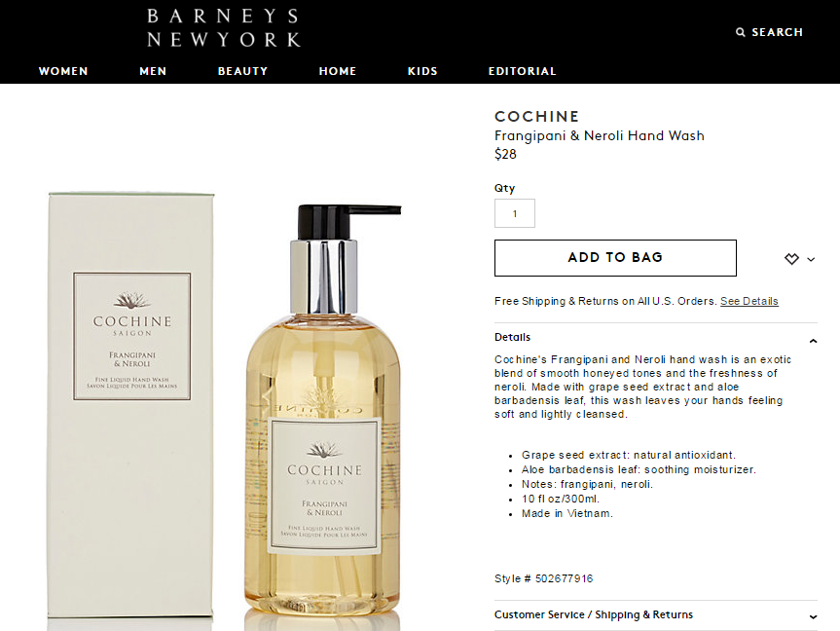Collapse the Details section chevron
Viewport: 840px width, 631px height.
click(813, 341)
